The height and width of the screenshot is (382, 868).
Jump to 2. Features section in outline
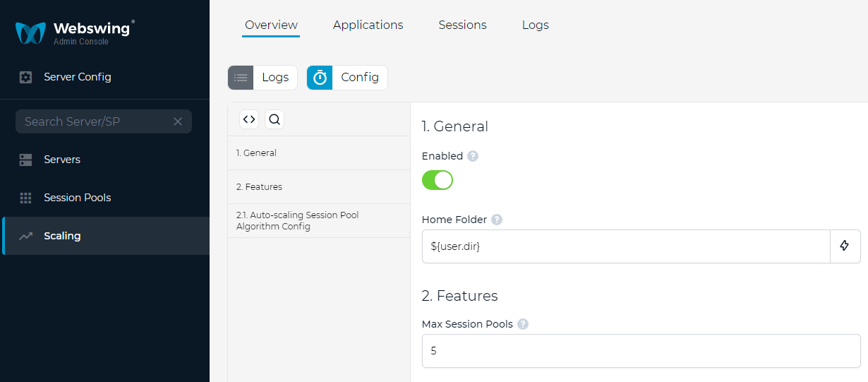[x=319, y=187]
